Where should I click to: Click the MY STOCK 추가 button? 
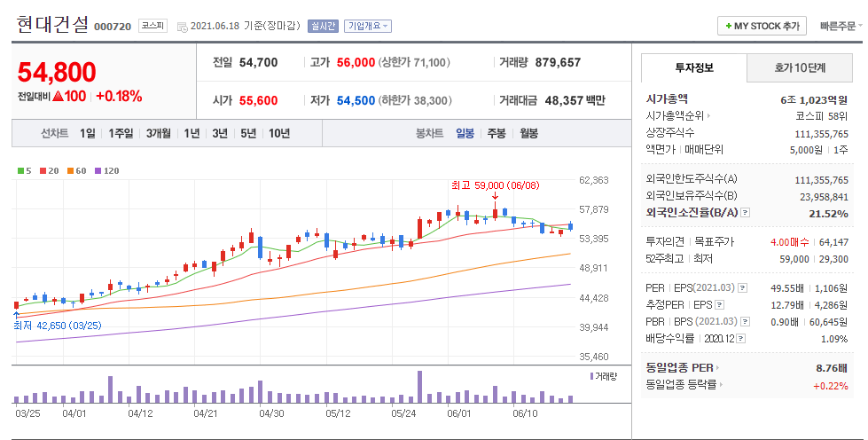[762, 26]
